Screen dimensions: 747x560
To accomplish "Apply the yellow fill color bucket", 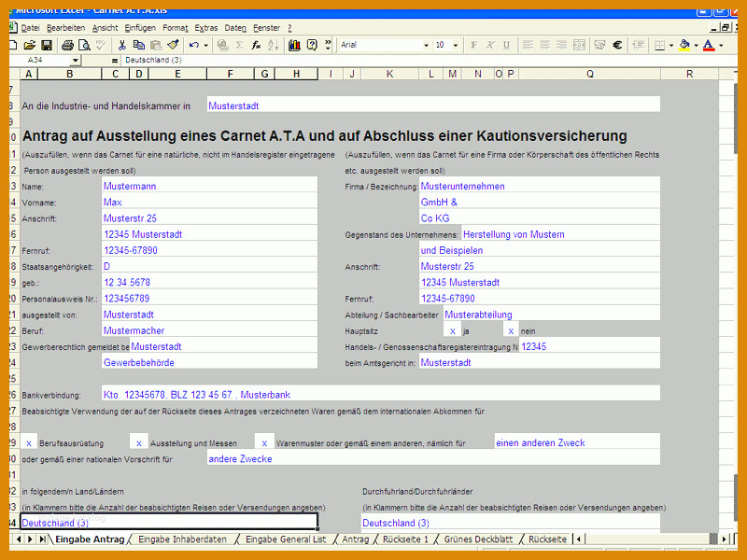I will point(684,45).
